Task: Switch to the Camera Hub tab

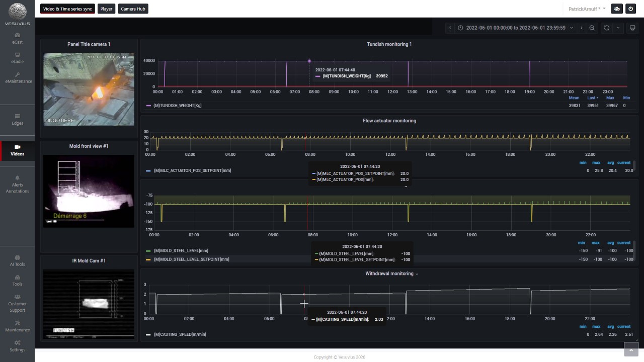Action: coord(133,9)
